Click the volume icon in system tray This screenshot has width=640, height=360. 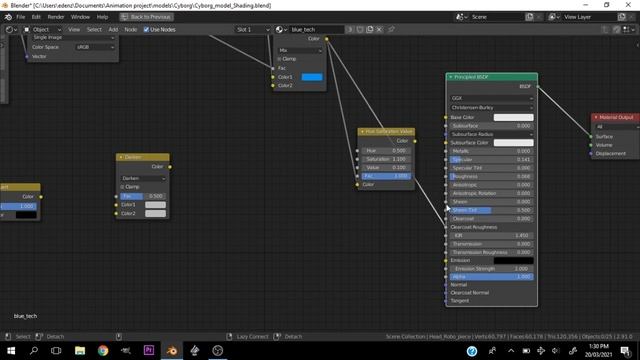[x=556, y=351]
